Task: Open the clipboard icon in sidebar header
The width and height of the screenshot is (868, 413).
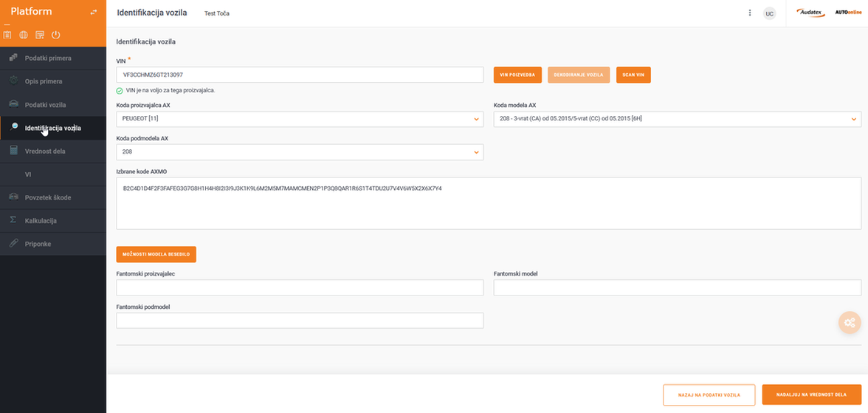Action: click(x=7, y=35)
